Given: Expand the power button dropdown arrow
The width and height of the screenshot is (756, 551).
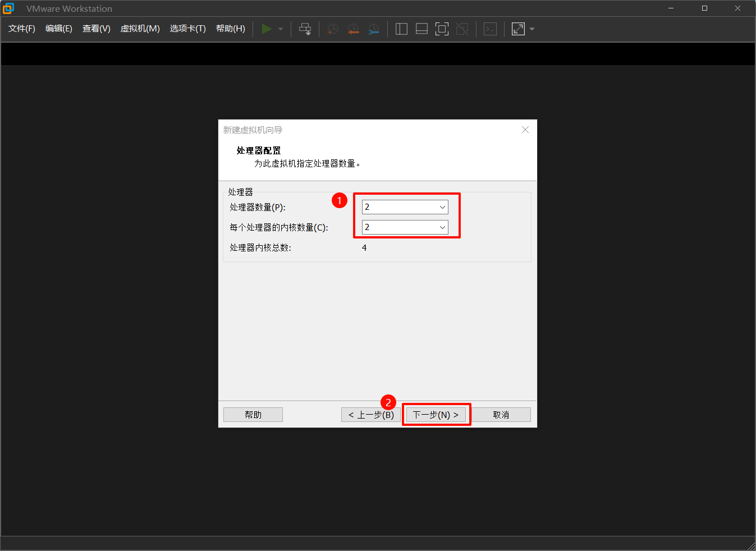Looking at the screenshot, I should click(x=280, y=29).
